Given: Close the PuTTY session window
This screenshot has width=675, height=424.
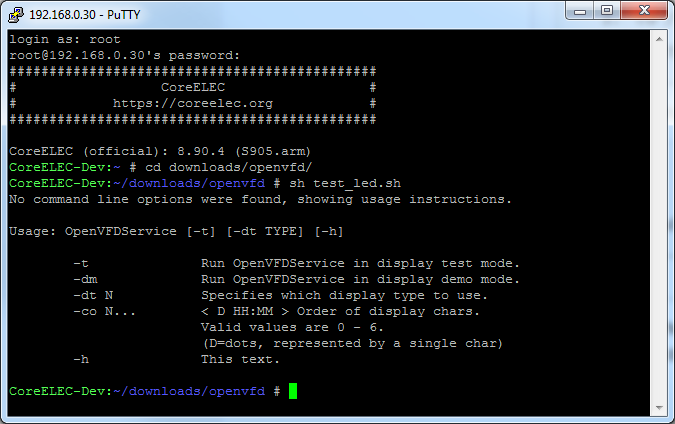Looking at the screenshot, I should click(645, 12).
